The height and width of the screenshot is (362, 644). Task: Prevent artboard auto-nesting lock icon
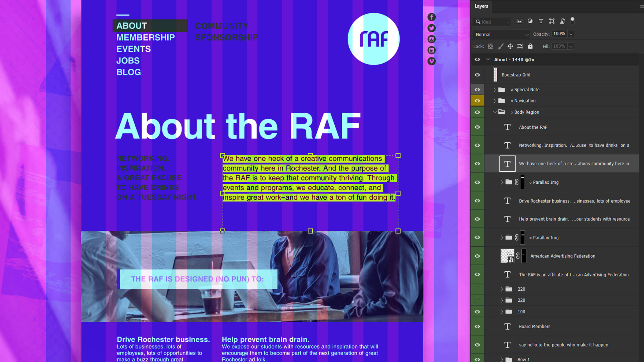pos(520,46)
